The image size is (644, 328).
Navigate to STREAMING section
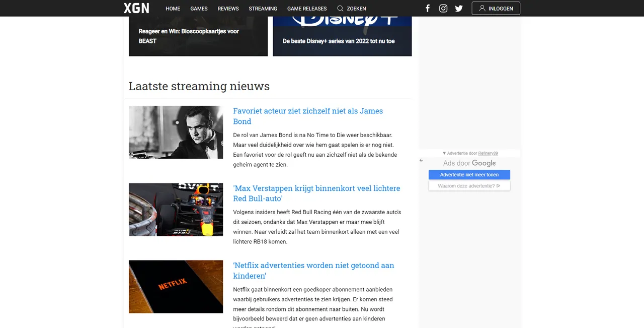point(263,9)
